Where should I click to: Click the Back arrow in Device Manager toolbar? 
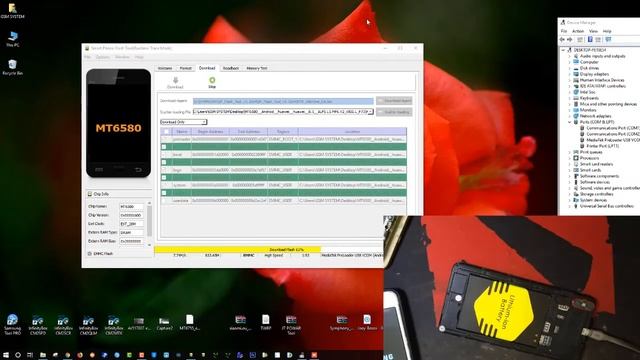point(562,40)
